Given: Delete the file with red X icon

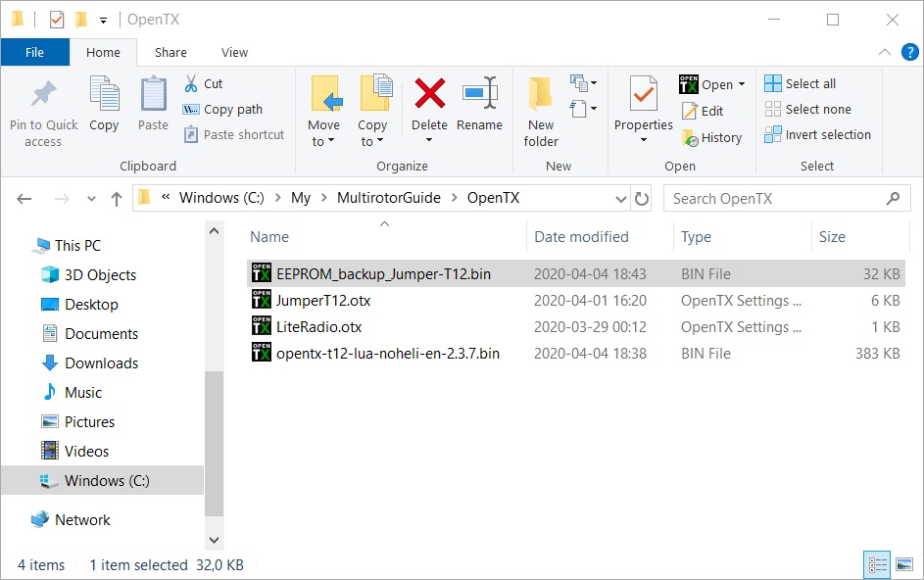Looking at the screenshot, I should pyautogui.click(x=429, y=94).
